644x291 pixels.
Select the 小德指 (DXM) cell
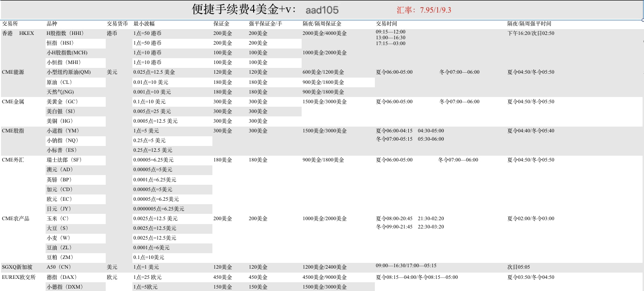[65, 287]
